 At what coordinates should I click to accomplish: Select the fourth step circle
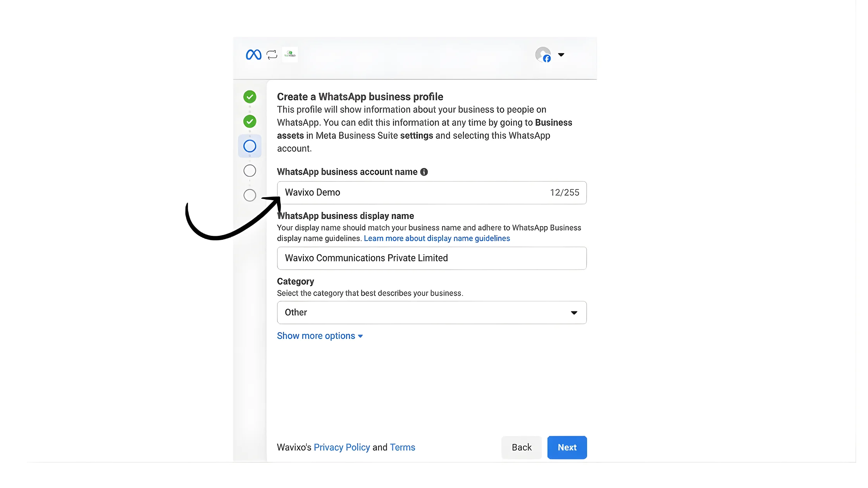coord(250,171)
